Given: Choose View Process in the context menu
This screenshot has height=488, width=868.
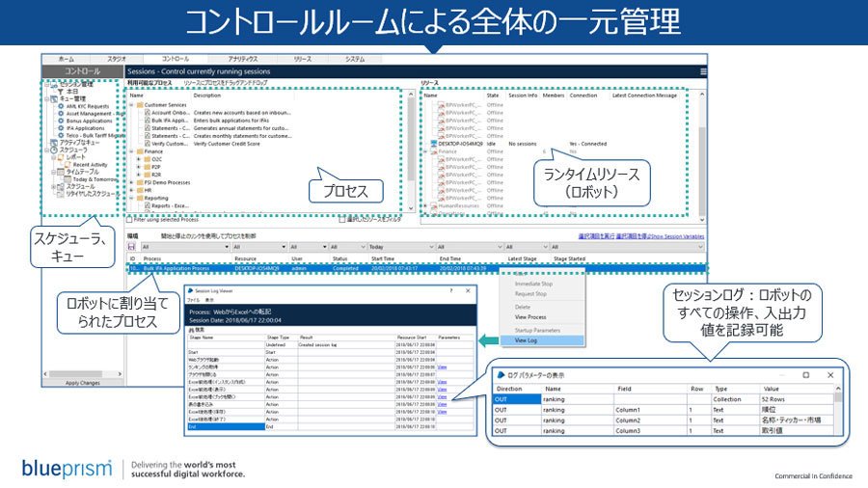Looking at the screenshot, I should (530, 317).
